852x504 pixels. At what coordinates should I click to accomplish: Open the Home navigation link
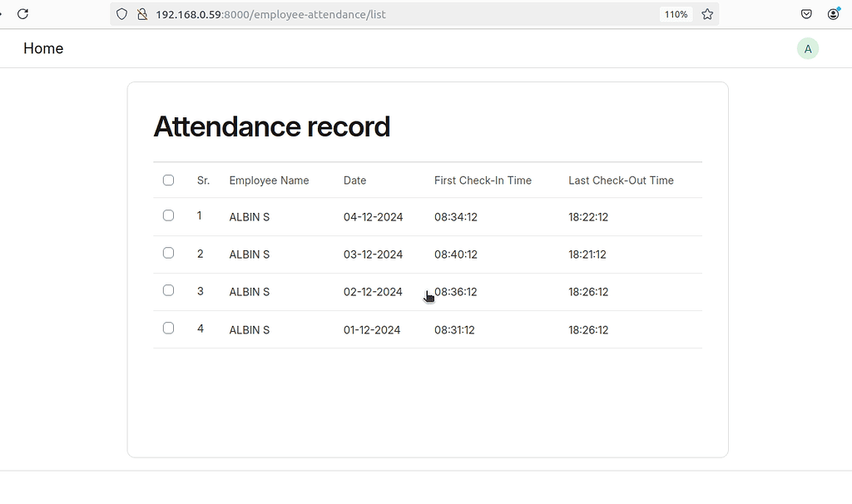[x=42, y=48]
